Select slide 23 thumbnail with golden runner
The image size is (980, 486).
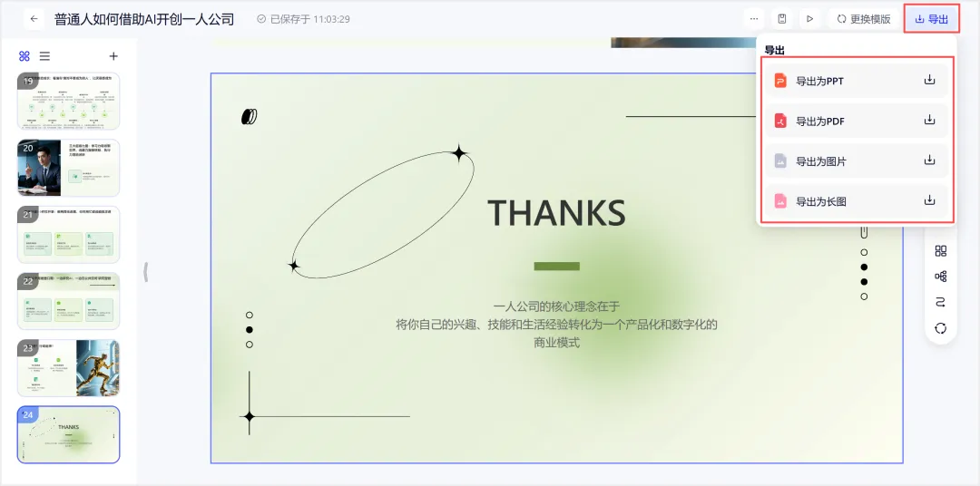pyautogui.click(x=68, y=368)
